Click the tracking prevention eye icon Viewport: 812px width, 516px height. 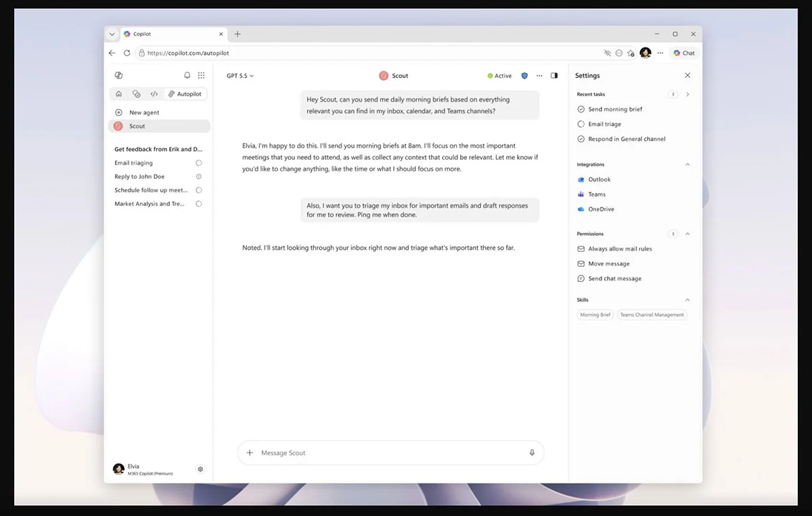coord(607,53)
